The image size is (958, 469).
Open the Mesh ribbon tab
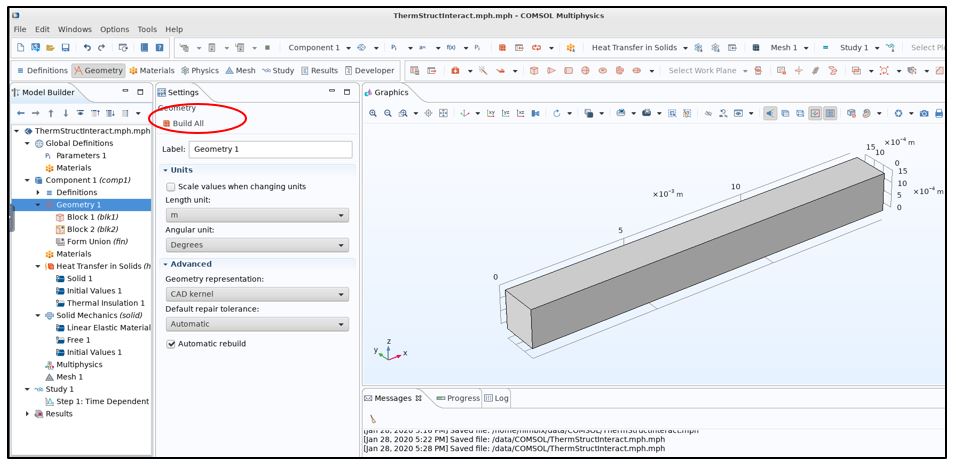[241, 71]
